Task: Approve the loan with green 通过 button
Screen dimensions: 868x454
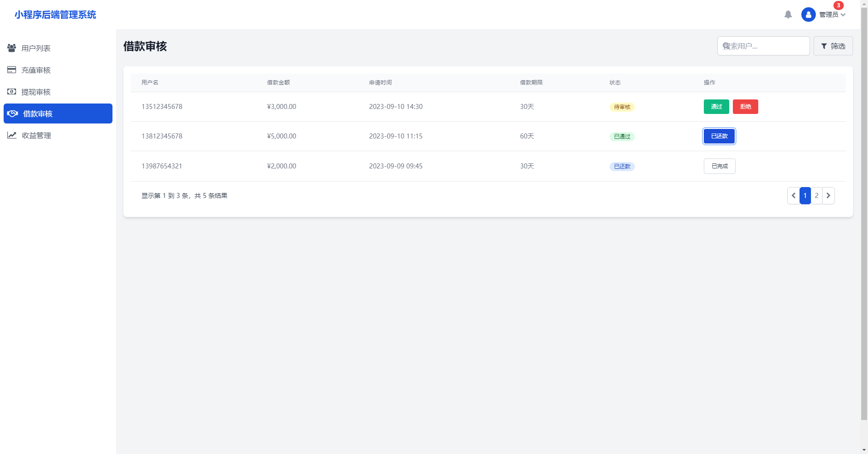Action: point(716,107)
